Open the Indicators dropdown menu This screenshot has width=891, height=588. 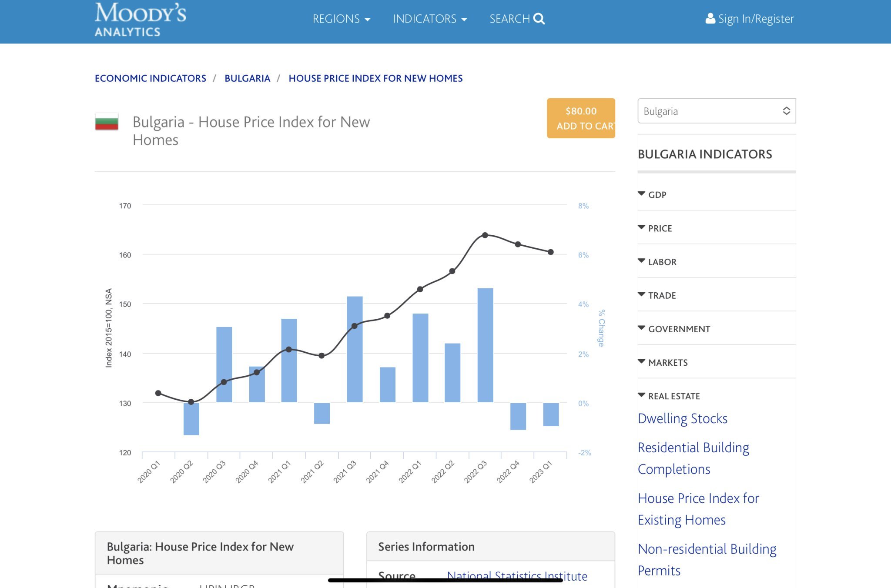point(429,19)
